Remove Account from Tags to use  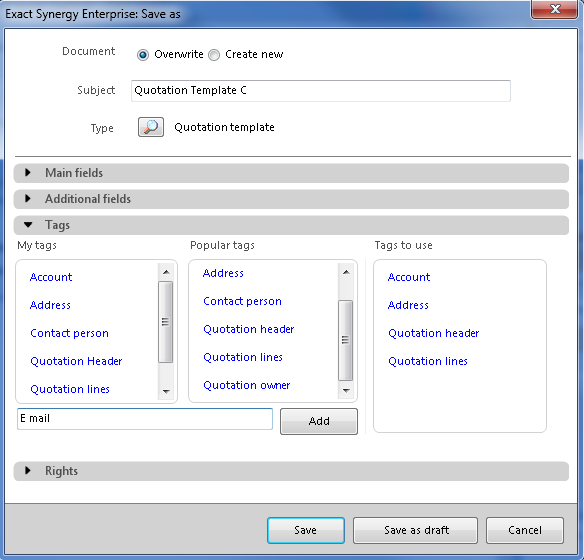tap(409, 277)
